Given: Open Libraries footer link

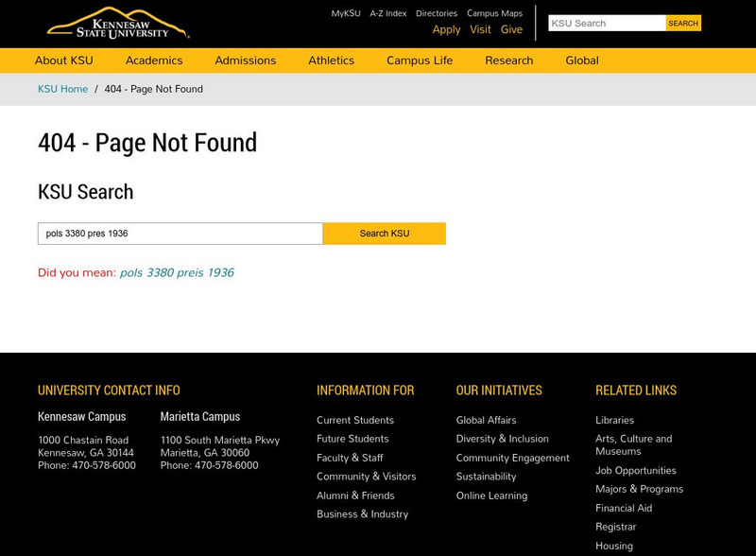Looking at the screenshot, I should point(615,420).
